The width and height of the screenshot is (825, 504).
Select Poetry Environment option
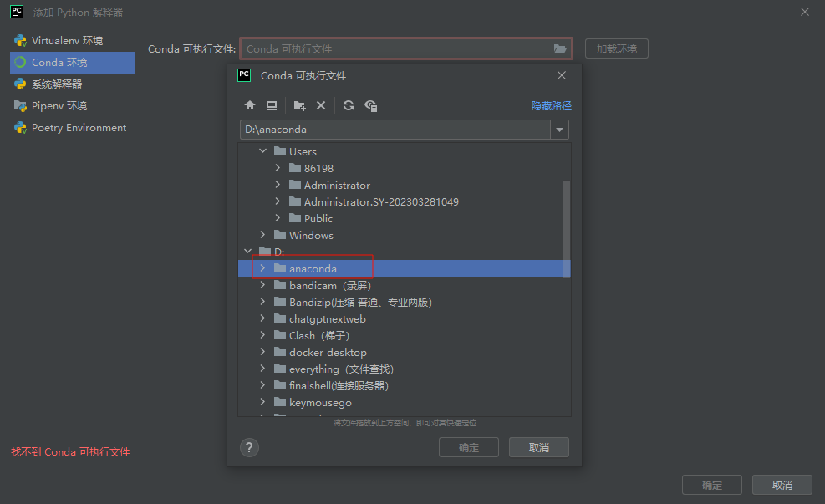point(73,128)
